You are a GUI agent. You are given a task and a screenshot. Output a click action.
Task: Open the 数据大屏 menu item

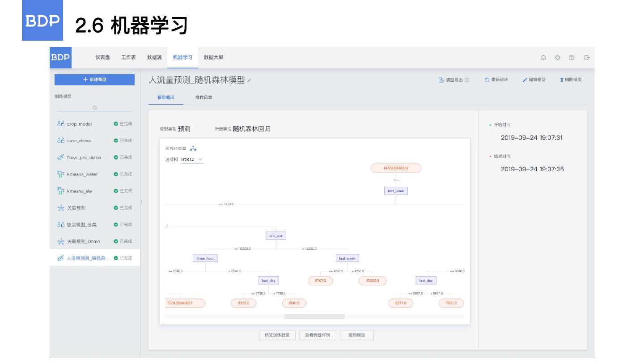[213, 57]
